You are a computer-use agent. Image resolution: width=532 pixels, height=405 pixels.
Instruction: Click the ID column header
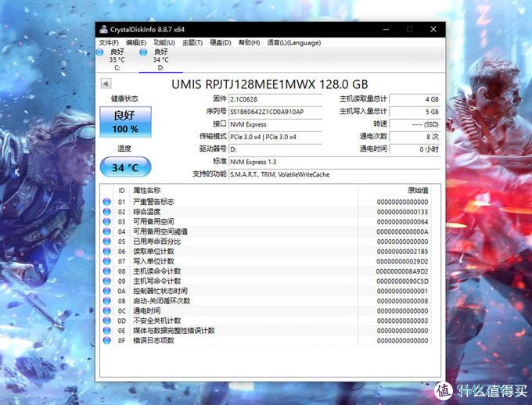(x=121, y=191)
